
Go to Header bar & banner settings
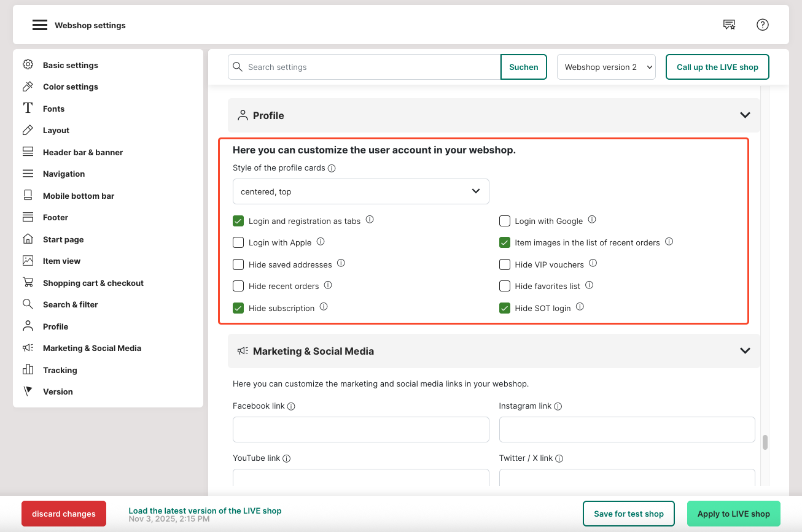click(x=83, y=152)
